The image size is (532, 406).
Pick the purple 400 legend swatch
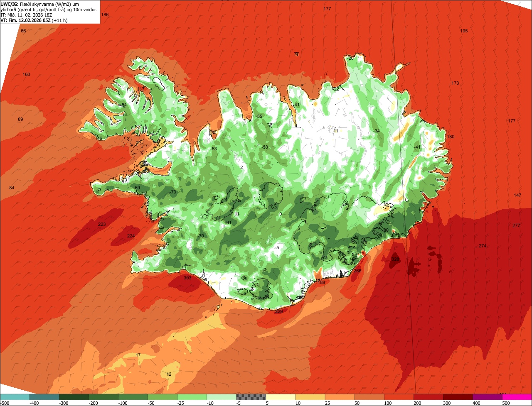(487, 397)
